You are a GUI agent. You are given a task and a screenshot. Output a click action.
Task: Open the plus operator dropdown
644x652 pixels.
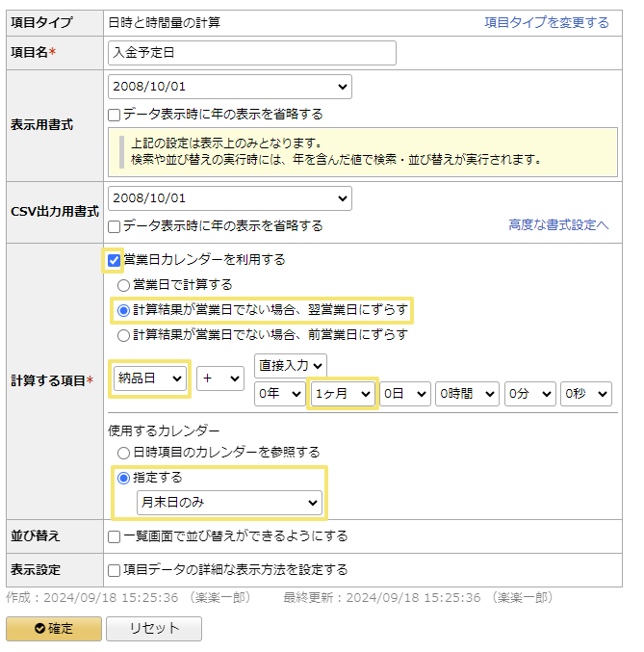click(x=220, y=379)
